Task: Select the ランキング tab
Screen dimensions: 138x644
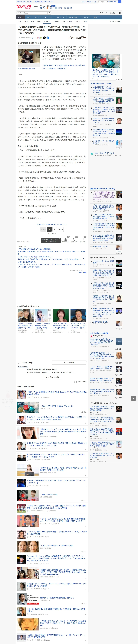Action: pyautogui.click(x=86, y=17)
